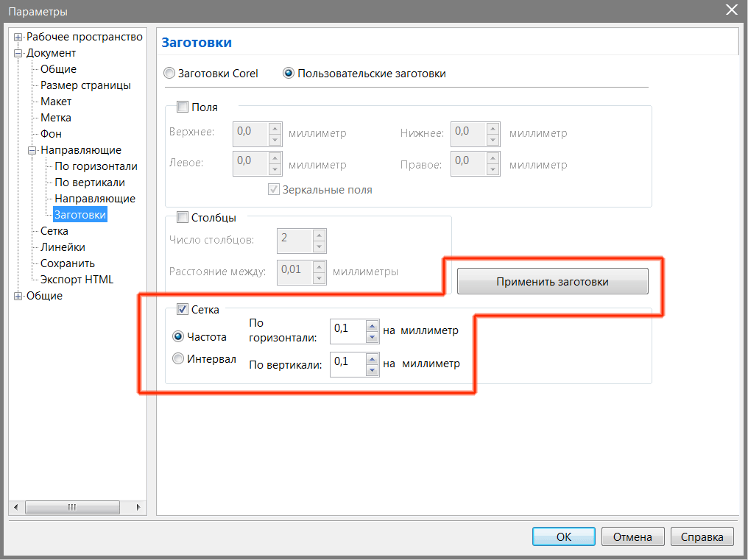
Task: Open Общие under Документ
Action: (x=58, y=69)
